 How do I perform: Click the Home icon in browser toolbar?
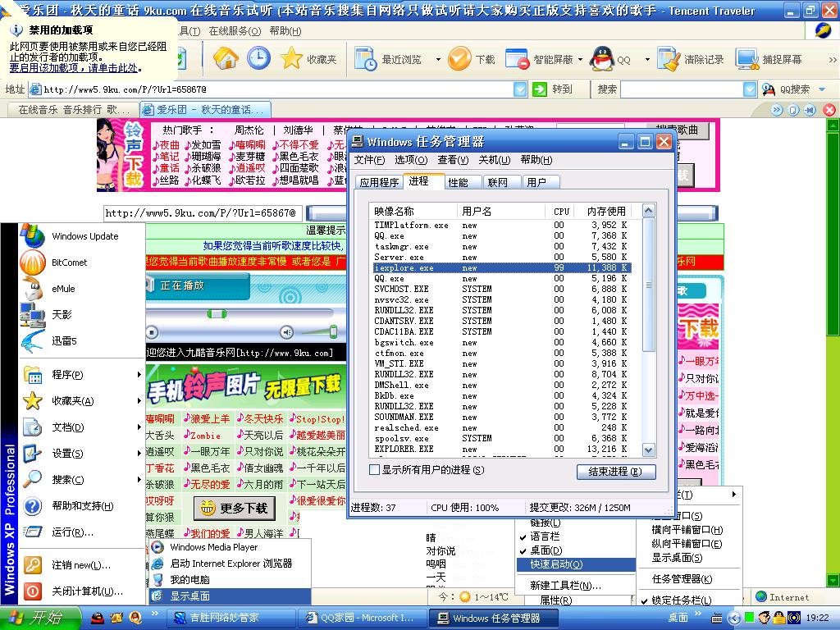pyautogui.click(x=226, y=59)
